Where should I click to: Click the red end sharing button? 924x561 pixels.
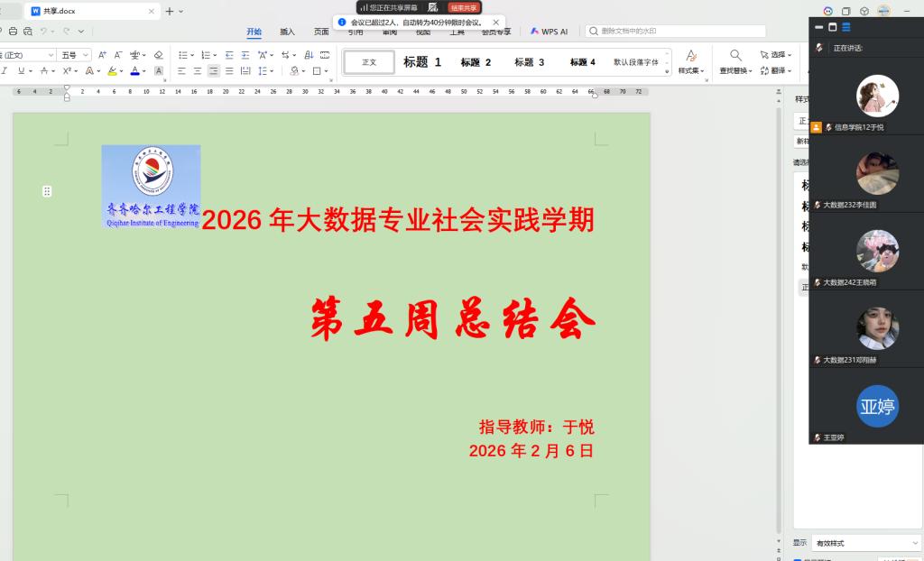(x=463, y=7)
